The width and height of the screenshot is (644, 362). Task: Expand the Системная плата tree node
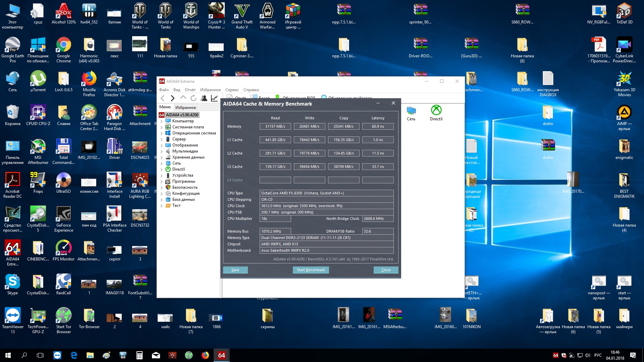[x=162, y=127]
